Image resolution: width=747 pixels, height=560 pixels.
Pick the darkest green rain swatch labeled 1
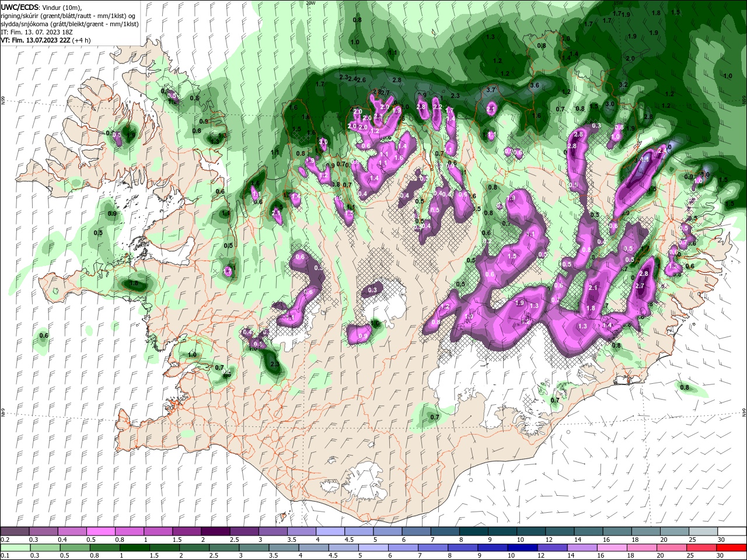coord(134,548)
